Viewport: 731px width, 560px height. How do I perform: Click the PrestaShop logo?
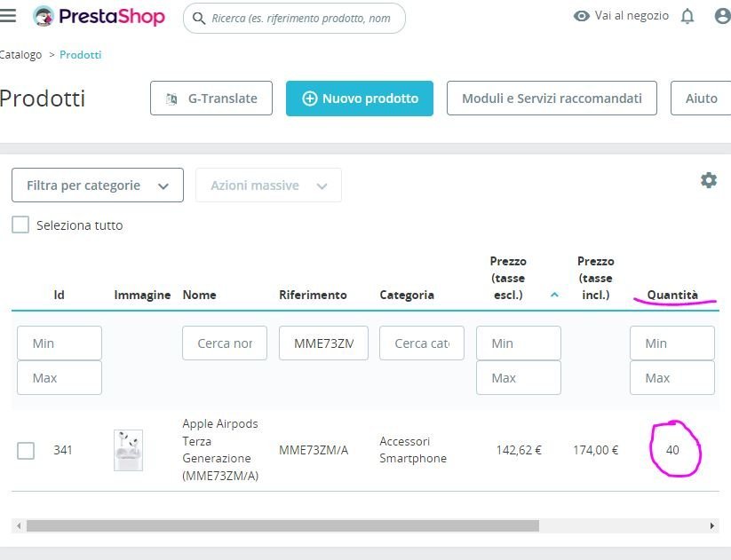pos(99,17)
